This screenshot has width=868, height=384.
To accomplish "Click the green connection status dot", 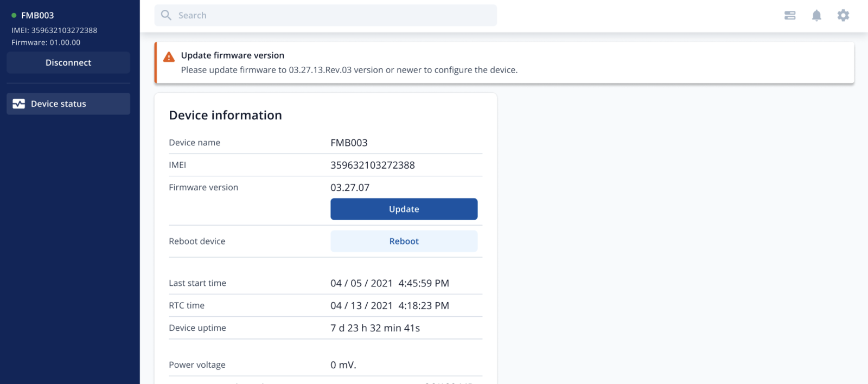I will (14, 16).
